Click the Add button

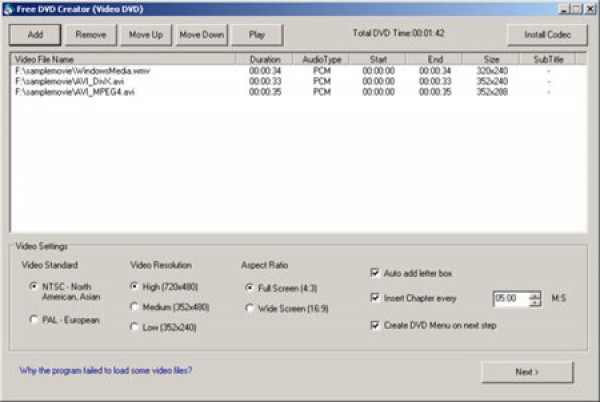click(x=35, y=35)
